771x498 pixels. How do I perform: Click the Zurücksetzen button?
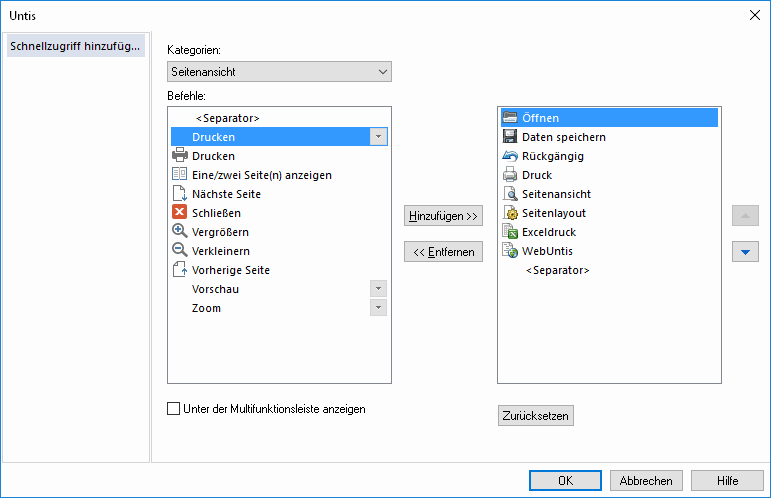(x=536, y=415)
